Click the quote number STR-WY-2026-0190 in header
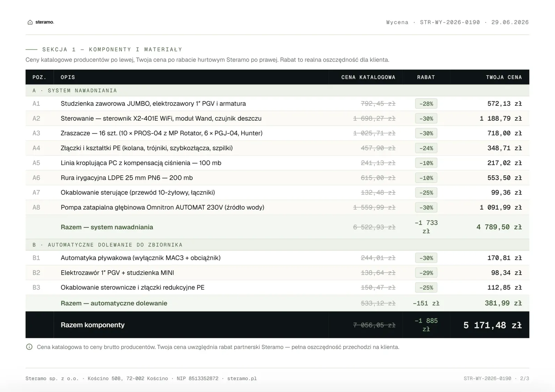The image size is (555, 392). (450, 22)
